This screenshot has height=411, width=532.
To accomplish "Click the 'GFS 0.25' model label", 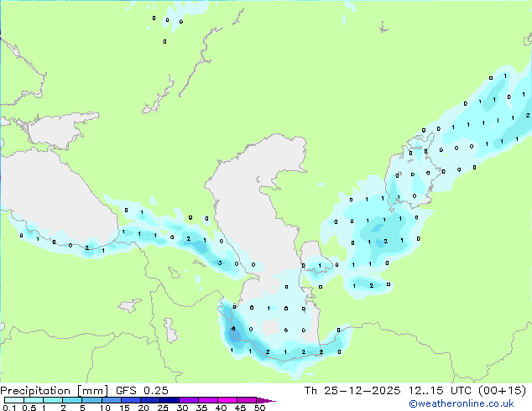I will pos(142,391).
